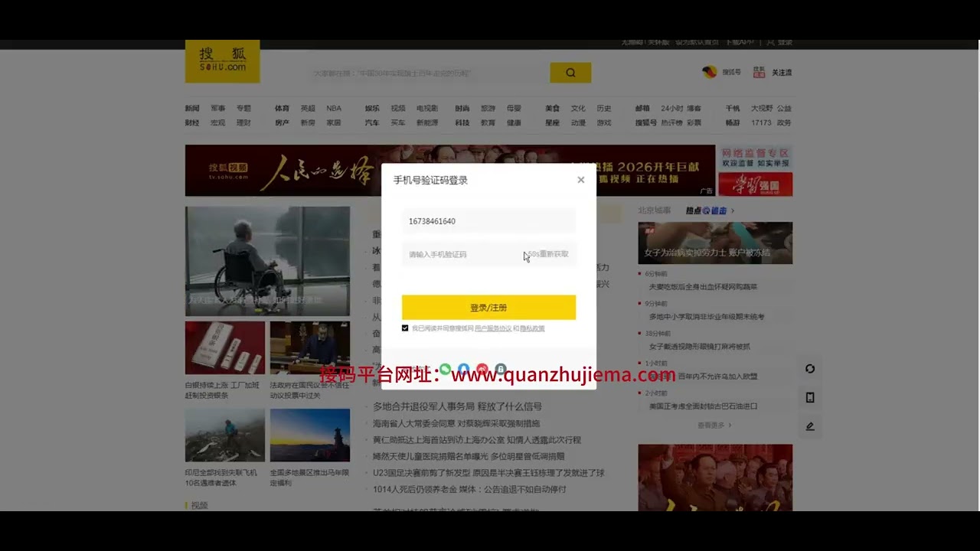
Task: Open the 人民的选择 video banner ad
Action: (x=450, y=171)
